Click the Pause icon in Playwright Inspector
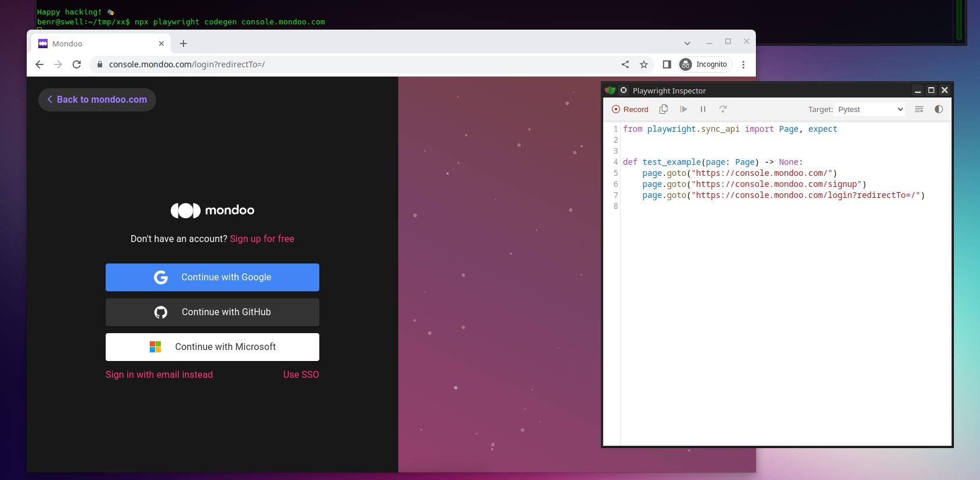Screen dimensions: 980x480 (703, 109)
